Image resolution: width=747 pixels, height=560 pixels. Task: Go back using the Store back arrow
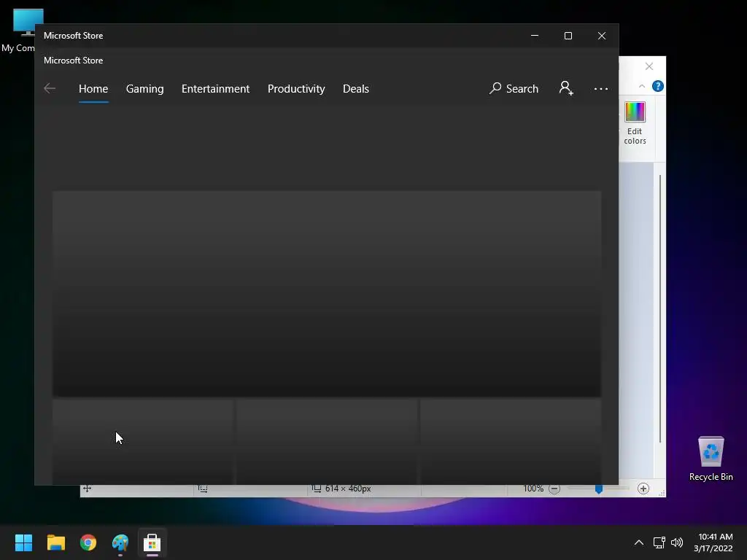50,88
